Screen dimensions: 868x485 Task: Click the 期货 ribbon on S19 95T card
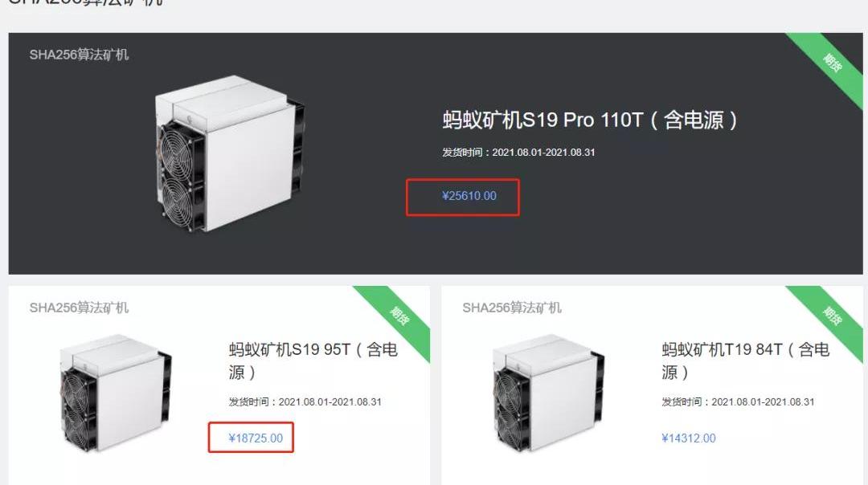pos(399,316)
